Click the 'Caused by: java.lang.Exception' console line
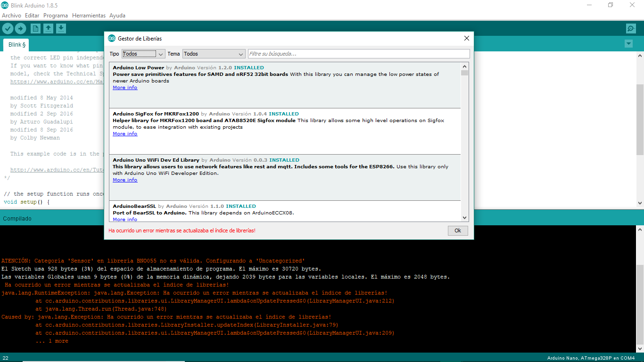This screenshot has height=362, width=644. (x=166, y=317)
